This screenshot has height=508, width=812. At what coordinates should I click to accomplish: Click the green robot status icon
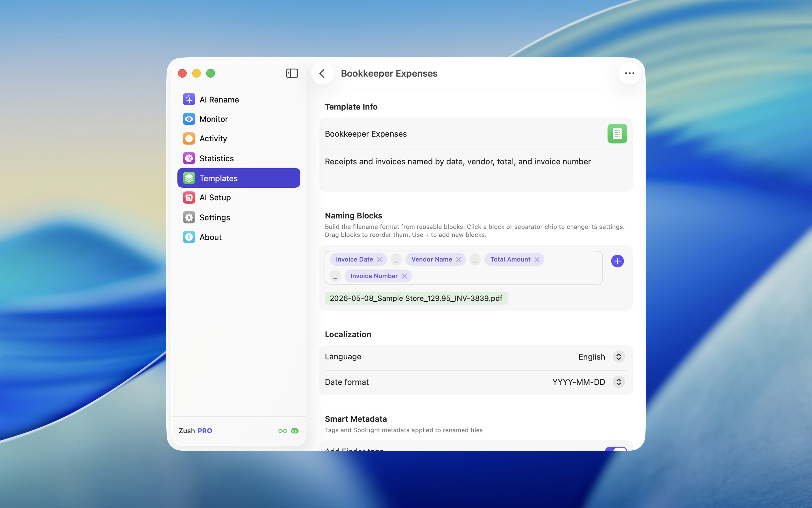point(295,431)
